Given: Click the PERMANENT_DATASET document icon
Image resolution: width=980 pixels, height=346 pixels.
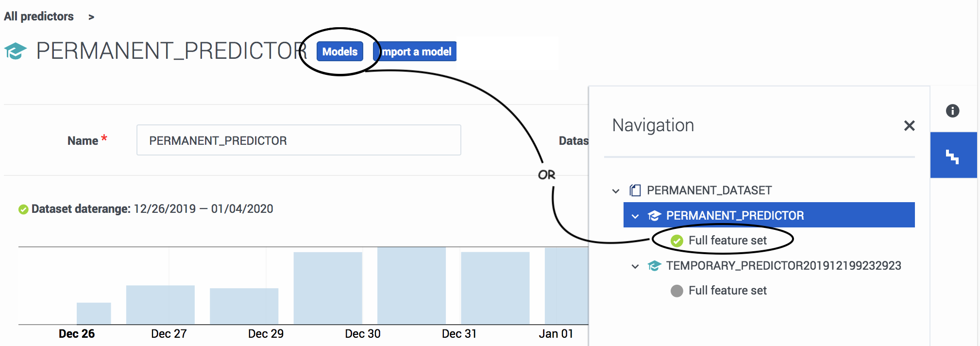Looking at the screenshot, I should tap(635, 190).
